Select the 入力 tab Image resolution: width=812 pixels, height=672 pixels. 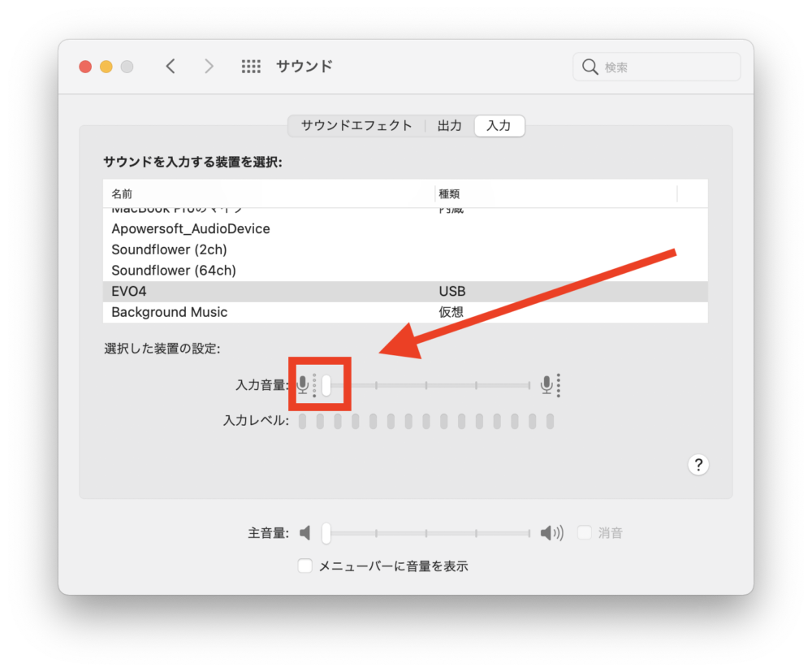(499, 126)
